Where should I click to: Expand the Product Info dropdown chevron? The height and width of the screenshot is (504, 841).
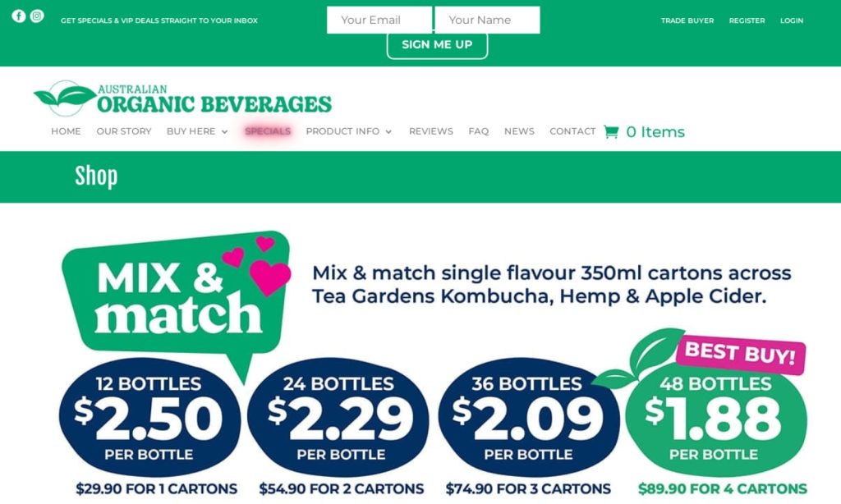tap(388, 131)
